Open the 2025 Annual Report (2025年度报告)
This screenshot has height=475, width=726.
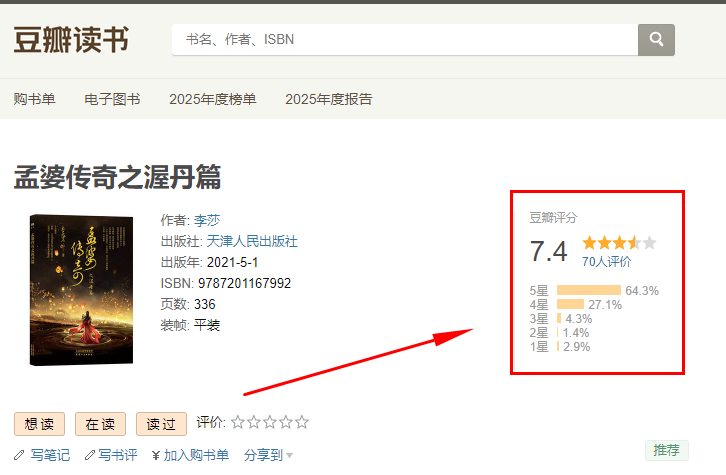328,99
